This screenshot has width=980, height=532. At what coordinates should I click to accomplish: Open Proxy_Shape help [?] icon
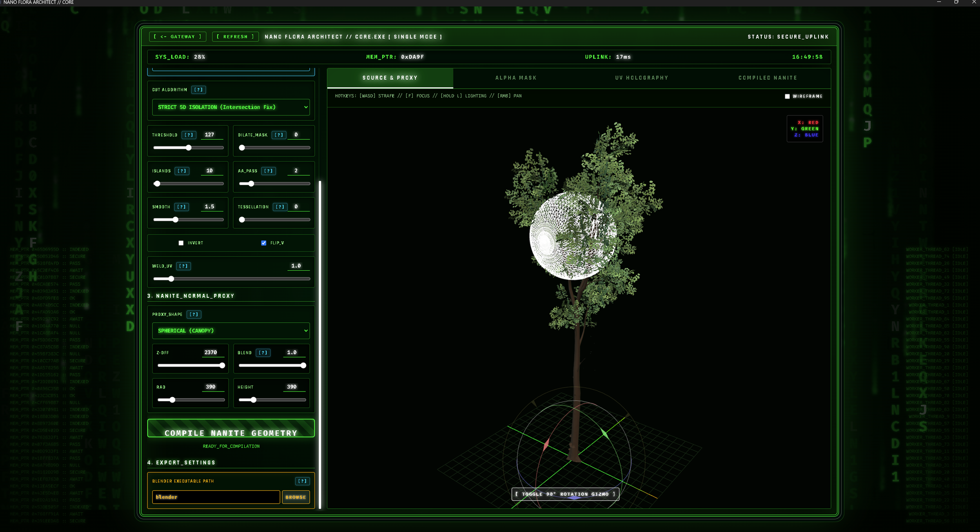(x=194, y=314)
